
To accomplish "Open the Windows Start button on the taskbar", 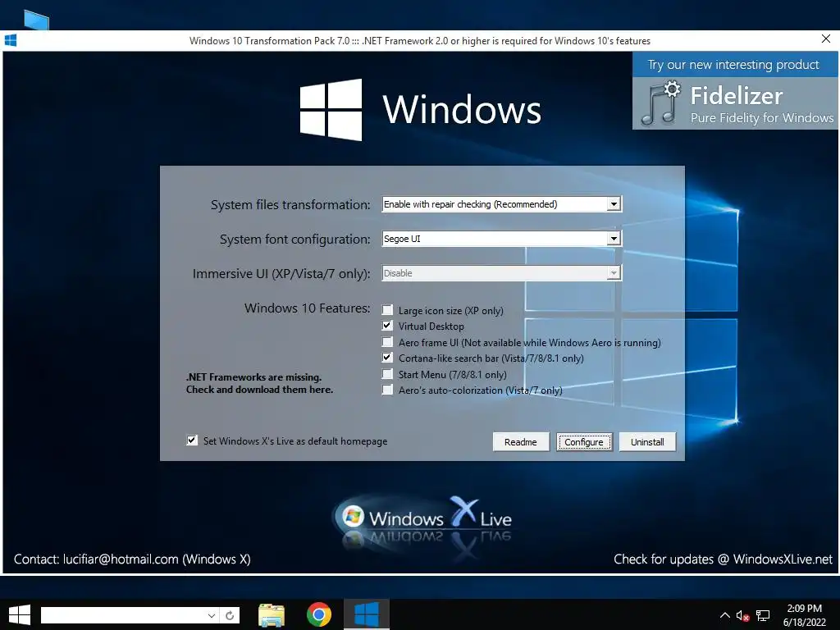I will [x=20, y=614].
